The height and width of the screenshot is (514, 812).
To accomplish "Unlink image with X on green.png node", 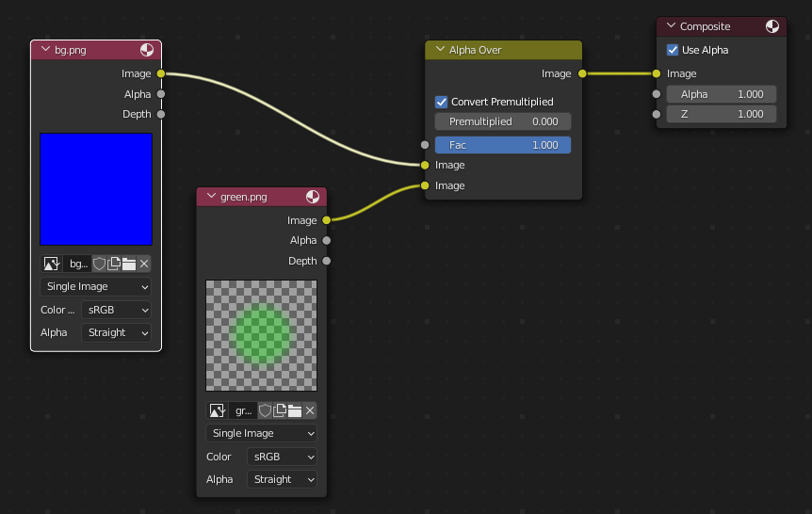I will [310, 410].
